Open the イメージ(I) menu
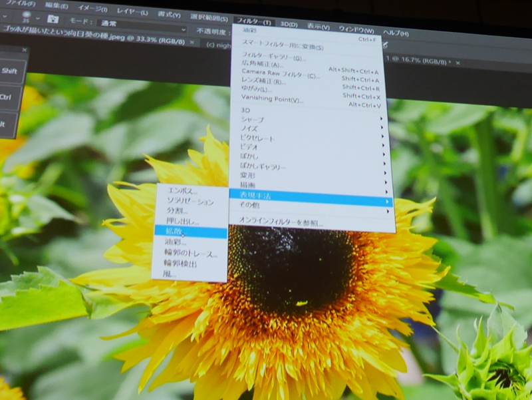 coord(92,9)
